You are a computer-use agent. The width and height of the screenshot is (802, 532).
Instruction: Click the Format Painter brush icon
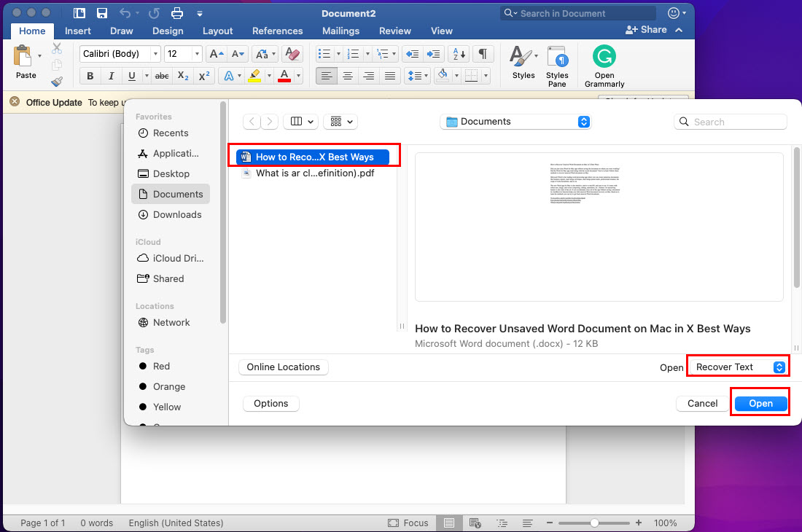[x=57, y=82]
